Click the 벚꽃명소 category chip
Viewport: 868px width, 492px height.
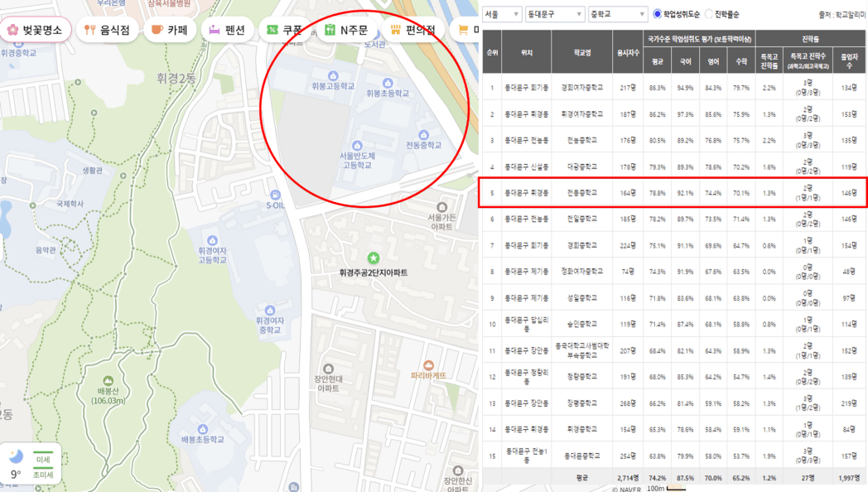click(x=36, y=30)
